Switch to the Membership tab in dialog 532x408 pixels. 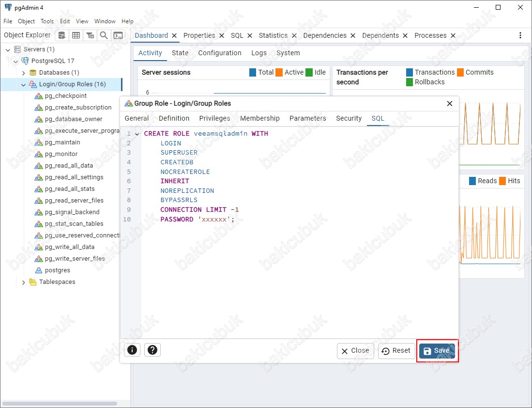[260, 118]
